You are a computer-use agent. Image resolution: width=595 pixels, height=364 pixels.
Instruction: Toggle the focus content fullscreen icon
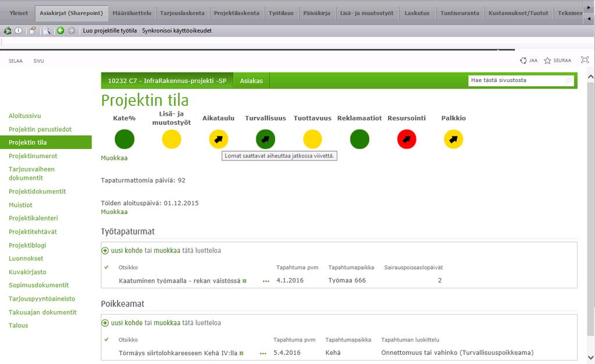click(x=585, y=59)
